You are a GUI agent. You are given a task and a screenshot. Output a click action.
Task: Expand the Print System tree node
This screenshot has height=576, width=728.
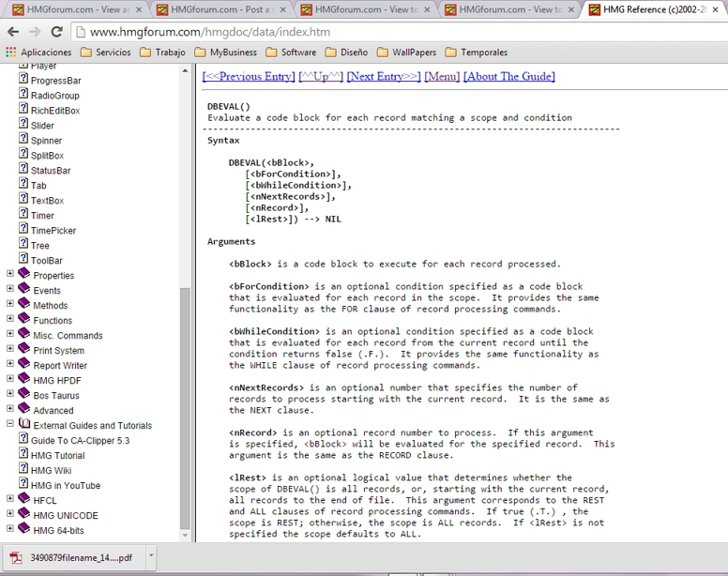tap(10, 350)
